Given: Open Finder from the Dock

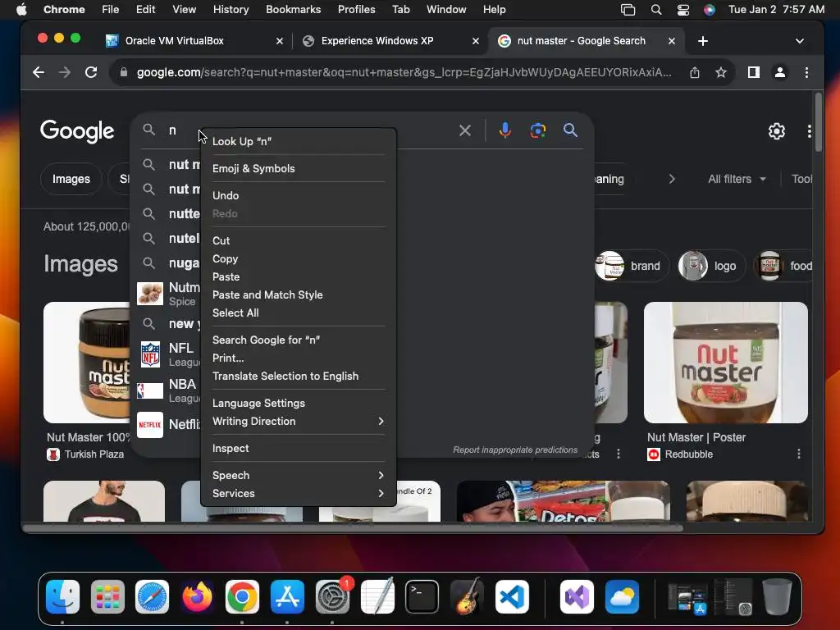Looking at the screenshot, I should [x=62, y=596].
